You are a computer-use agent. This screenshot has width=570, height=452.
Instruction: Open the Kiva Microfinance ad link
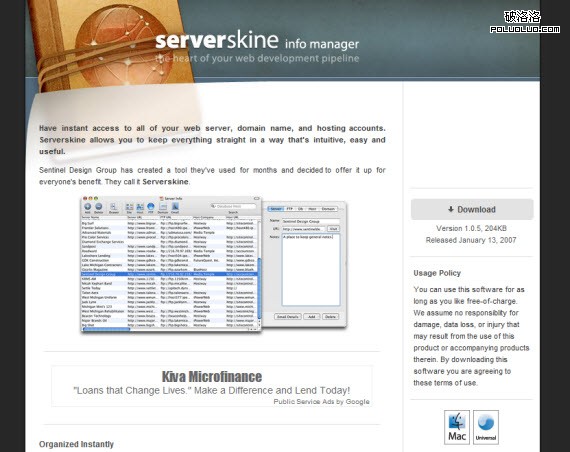(x=212, y=377)
